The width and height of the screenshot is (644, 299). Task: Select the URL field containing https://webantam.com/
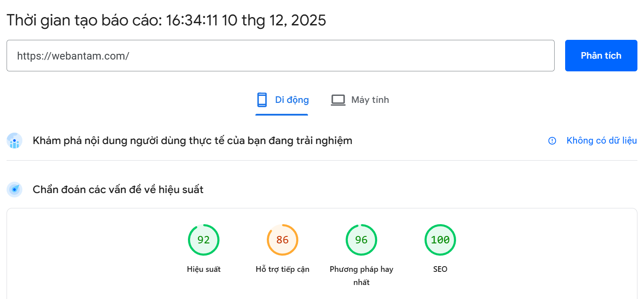coord(280,56)
